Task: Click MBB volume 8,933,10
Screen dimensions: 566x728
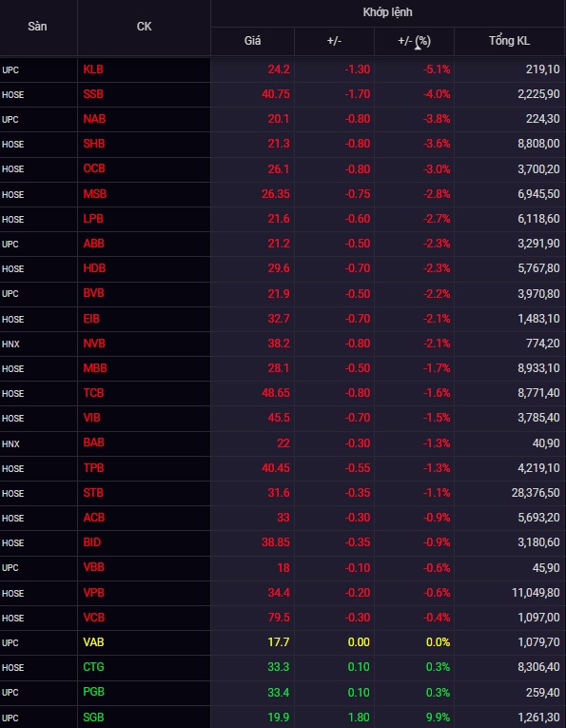Action: pyautogui.click(x=538, y=368)
